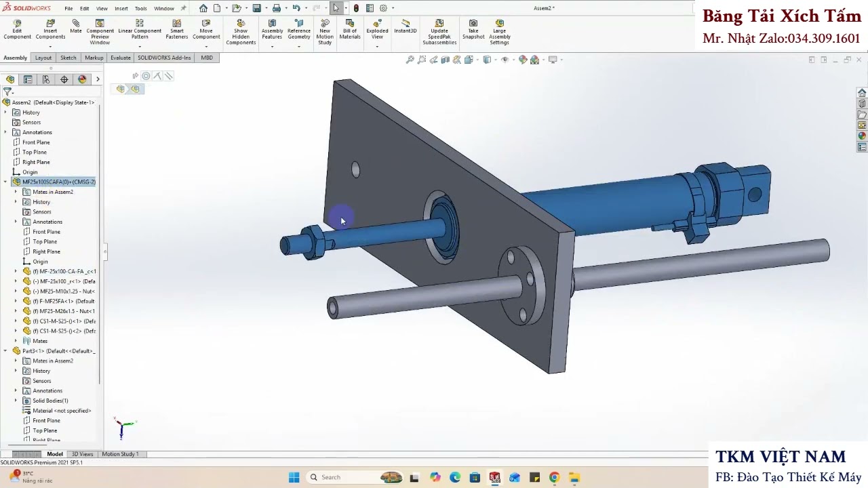Switch to the Motion Study 1 tab

tap(120, 454)
